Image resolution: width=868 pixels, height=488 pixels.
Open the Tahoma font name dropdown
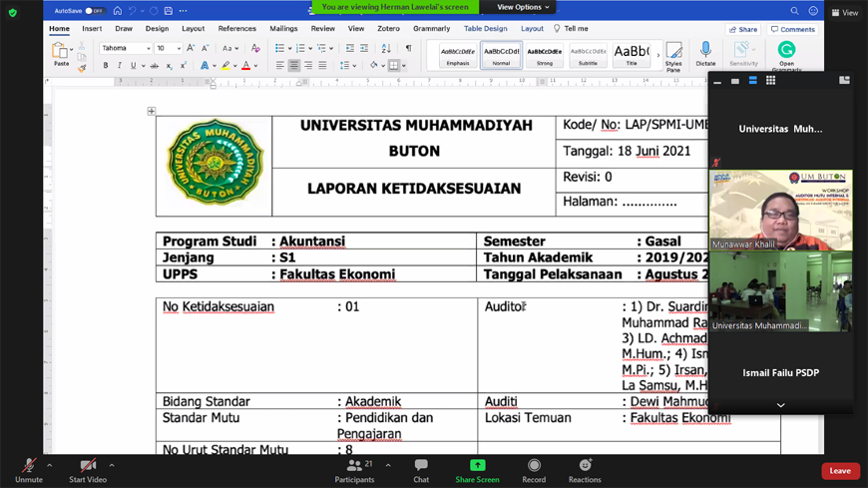(149, 48)
